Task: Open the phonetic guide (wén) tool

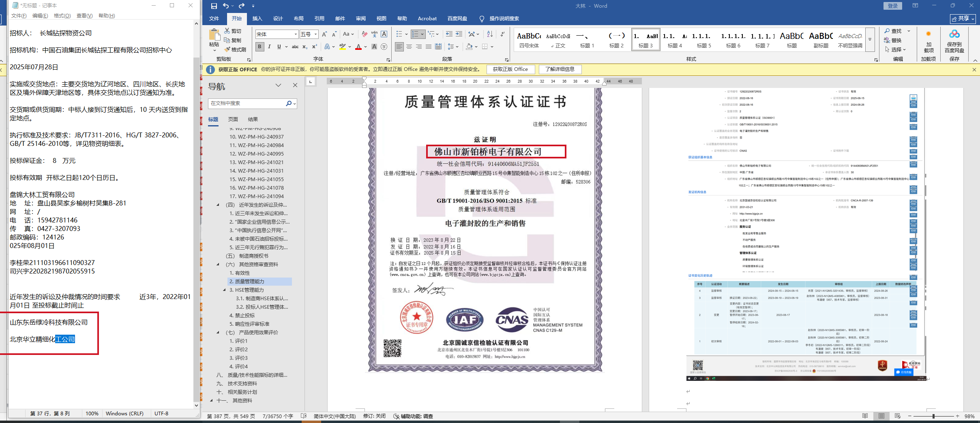Action: click(374, 34)
